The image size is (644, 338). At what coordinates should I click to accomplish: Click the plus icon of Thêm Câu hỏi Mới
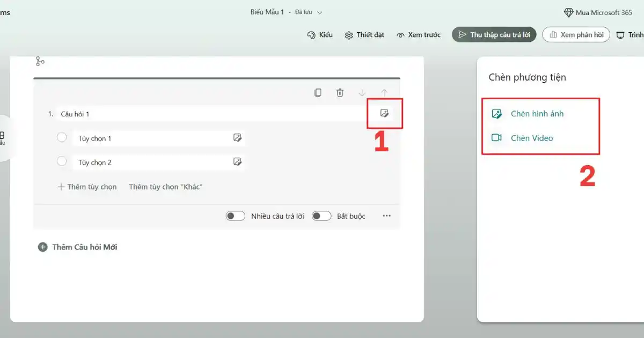[43, 247]
